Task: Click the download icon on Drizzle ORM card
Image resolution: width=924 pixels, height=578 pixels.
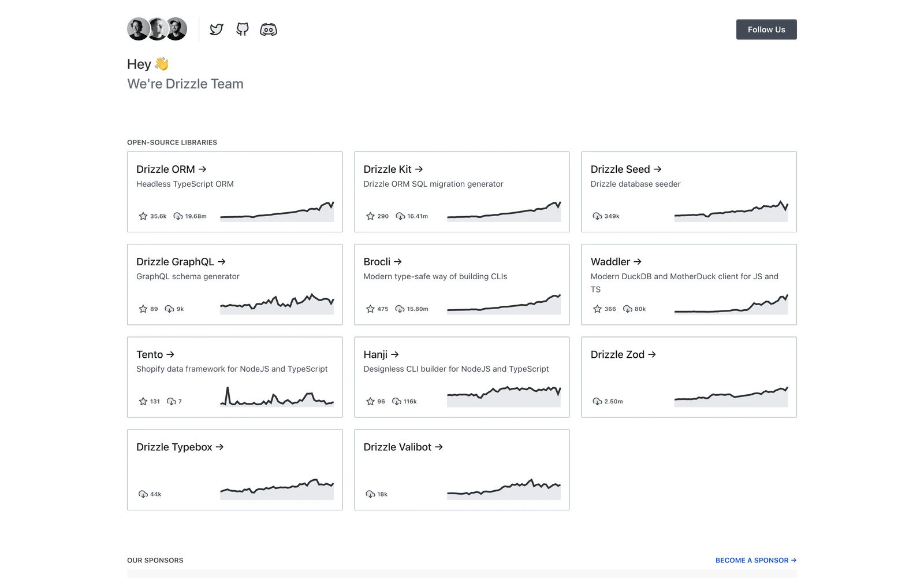Action: pyautogui.click(x=178, y=216)
